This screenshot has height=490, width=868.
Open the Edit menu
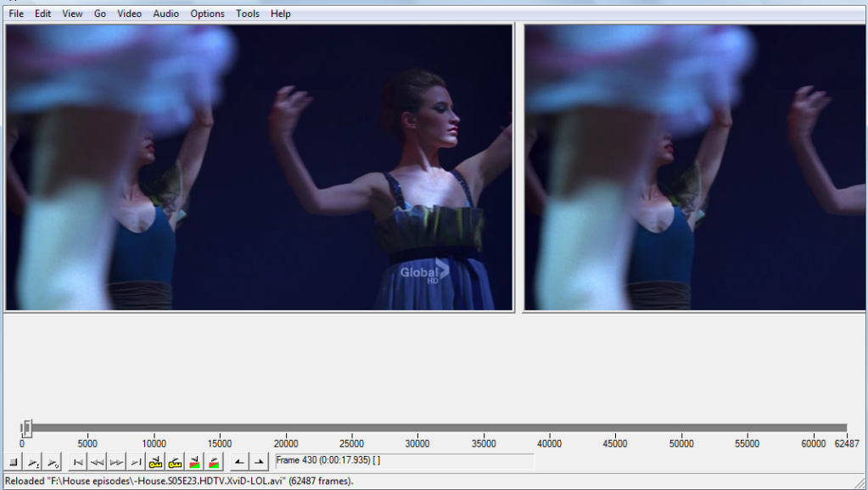[42, 14]
